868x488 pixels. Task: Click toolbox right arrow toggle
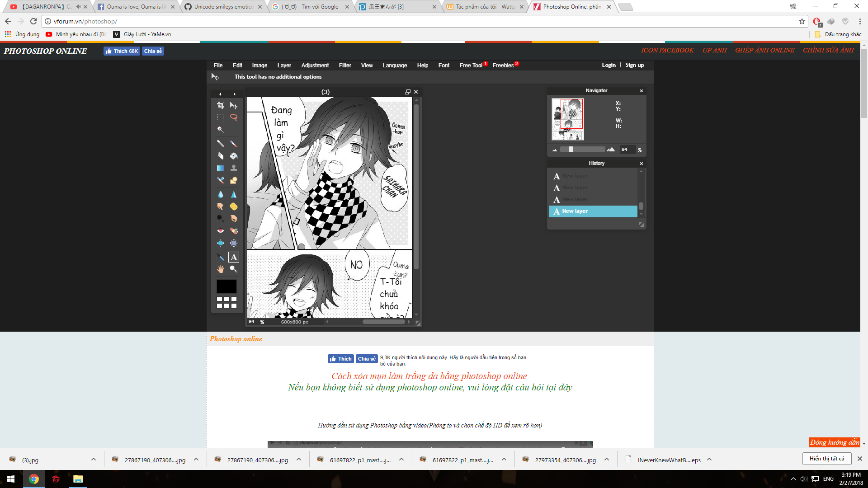[234, 94]
